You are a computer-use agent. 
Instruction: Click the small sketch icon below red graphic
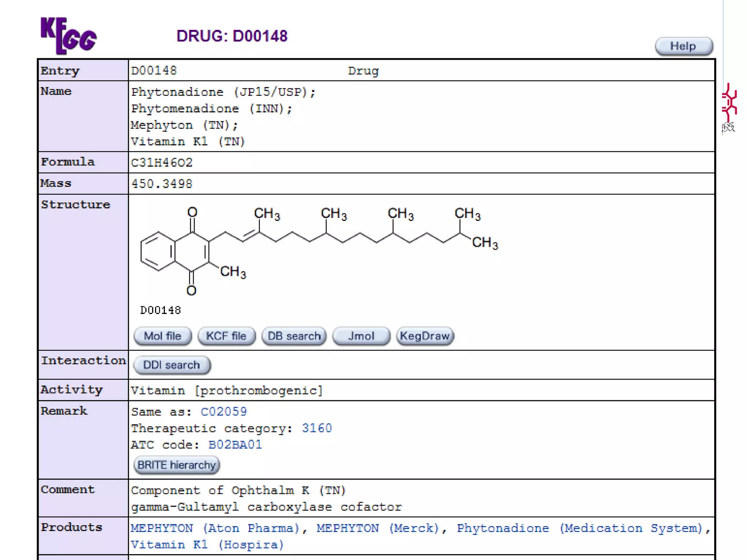[x=728, y=127]
